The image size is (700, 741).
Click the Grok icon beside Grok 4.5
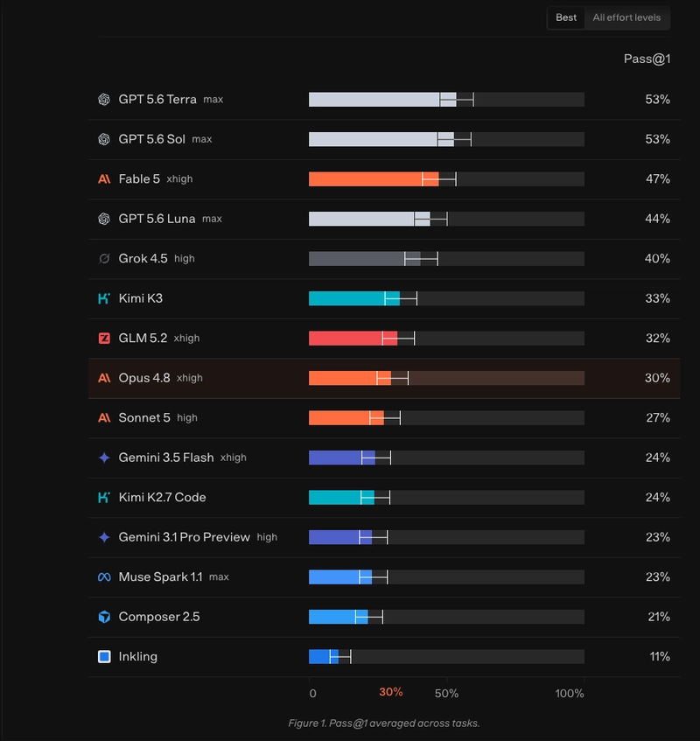click(104, 258)
